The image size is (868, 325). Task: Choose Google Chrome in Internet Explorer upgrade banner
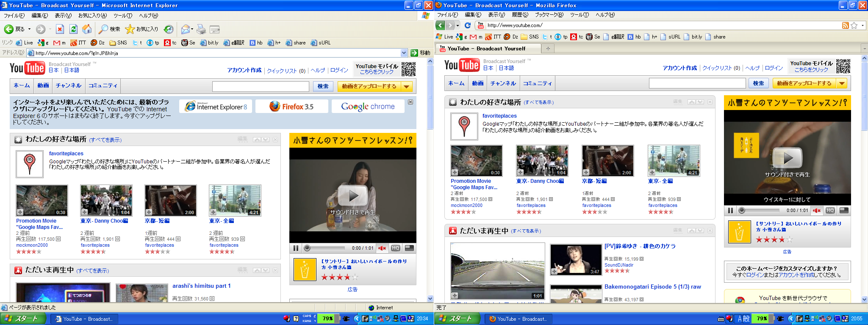(368, 107)
